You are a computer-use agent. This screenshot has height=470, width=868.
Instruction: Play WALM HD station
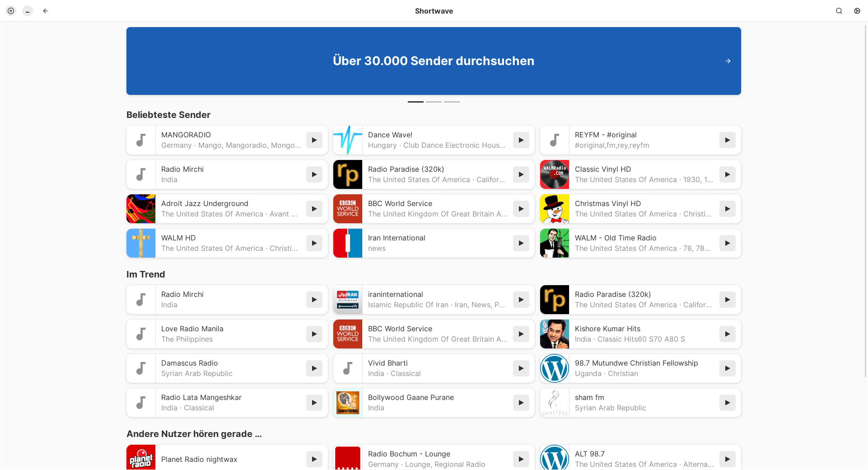314,243
